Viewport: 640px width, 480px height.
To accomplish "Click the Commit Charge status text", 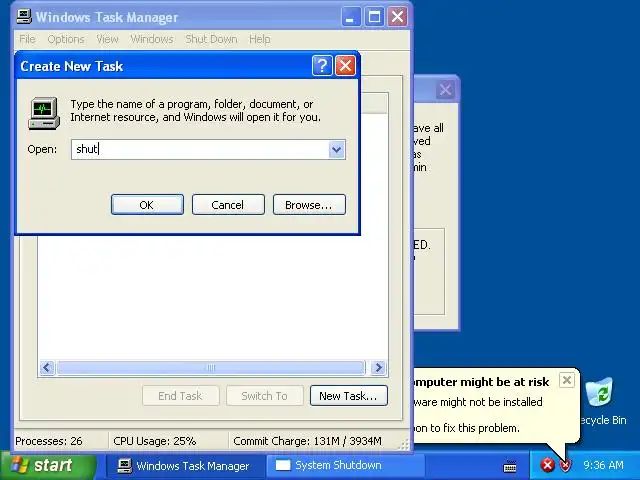I will pyautogui.click(x=307, y=441).
